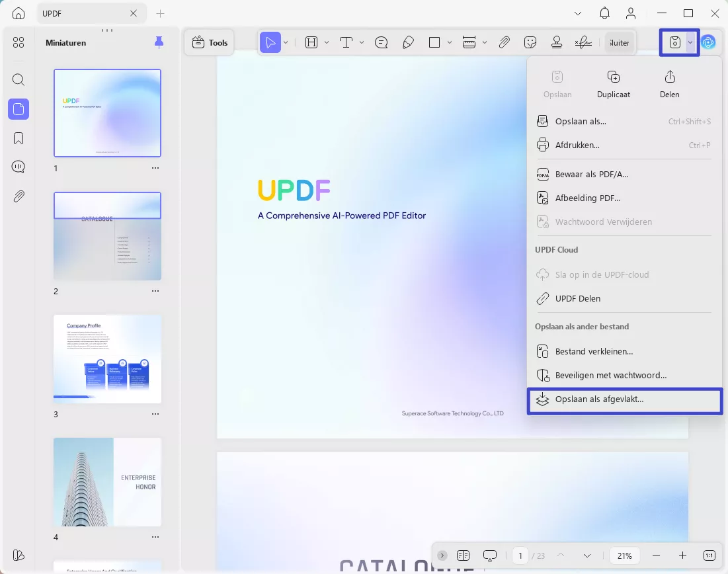Viewport: 728px width, 574px height.
Task: Open the notifications bell
Action: [604, 13]
